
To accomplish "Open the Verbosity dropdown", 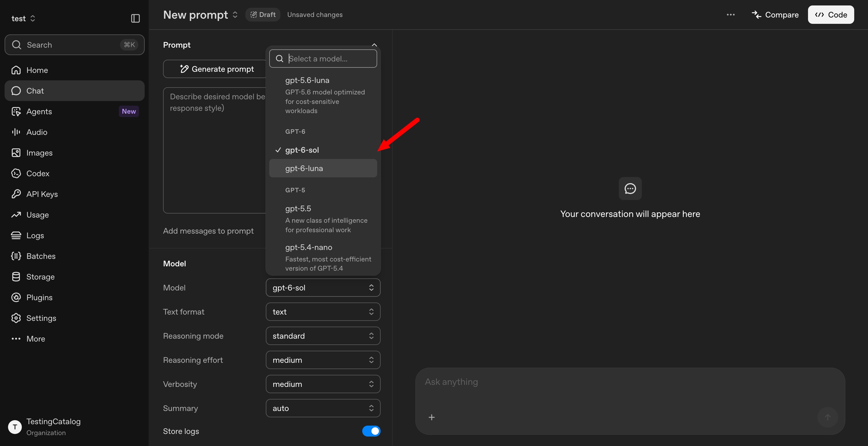I will [323, 384].
